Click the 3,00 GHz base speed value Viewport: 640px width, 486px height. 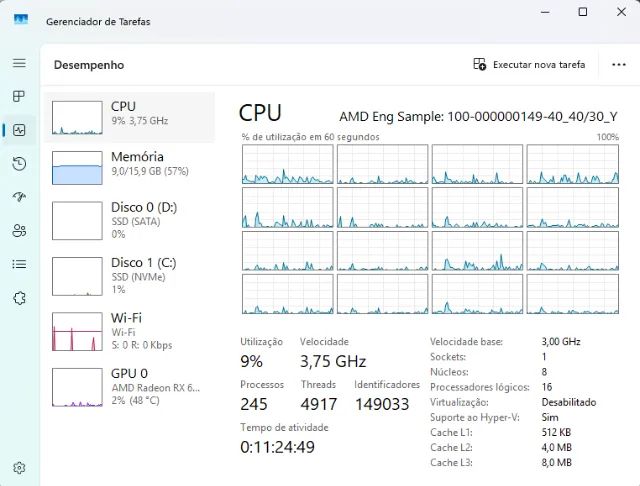coord(561,342)
